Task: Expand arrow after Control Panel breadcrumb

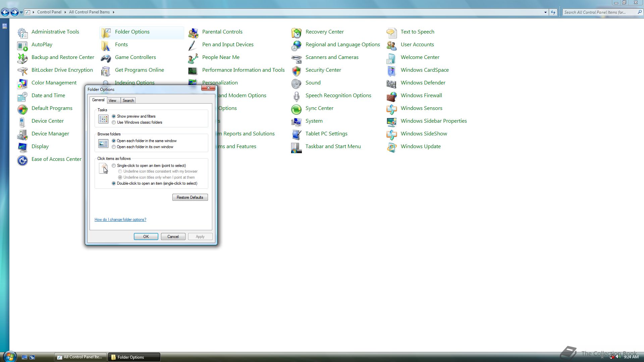Action: (65, 12)
